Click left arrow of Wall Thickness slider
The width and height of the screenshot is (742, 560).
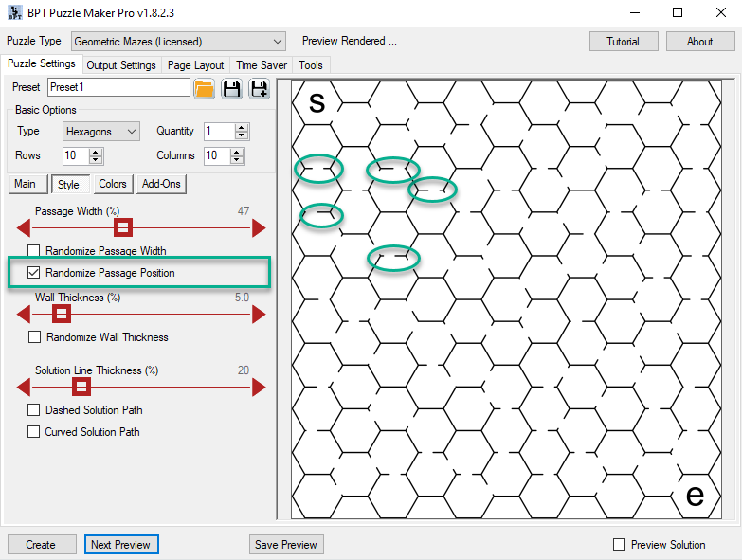coord(24,315)
